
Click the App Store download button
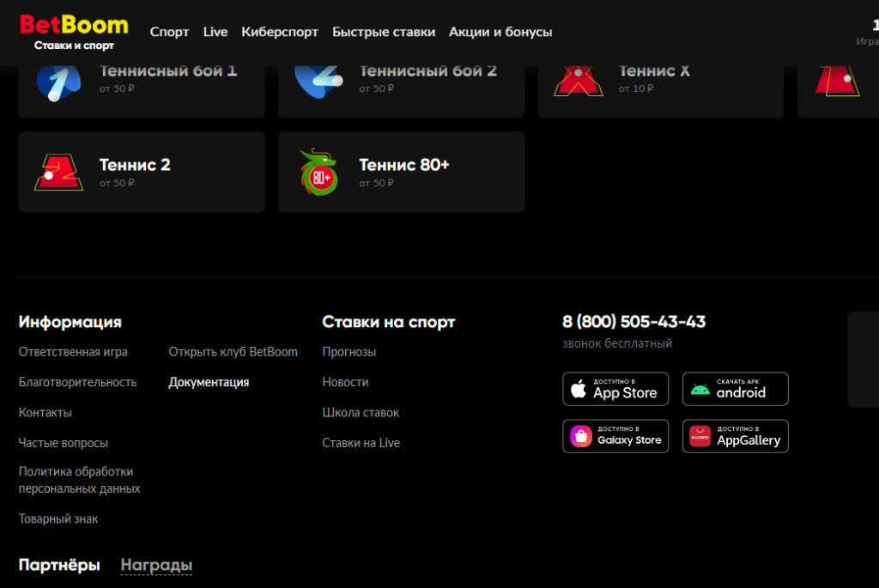615,389
